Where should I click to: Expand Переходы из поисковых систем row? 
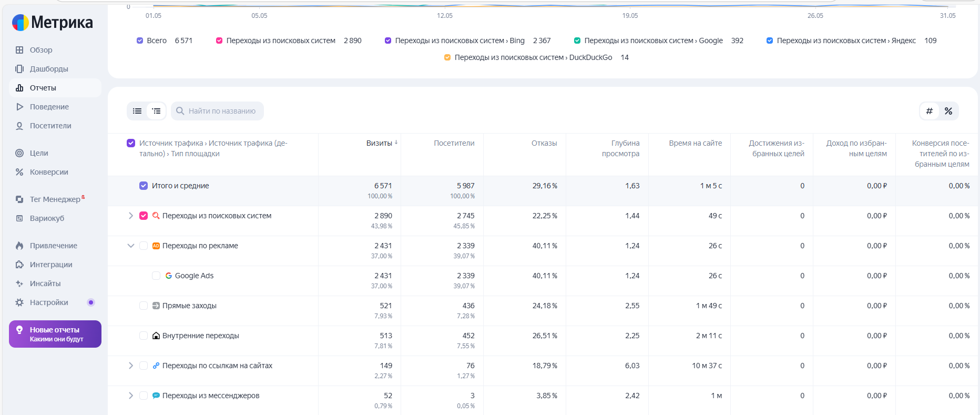[x=131, y=216]
